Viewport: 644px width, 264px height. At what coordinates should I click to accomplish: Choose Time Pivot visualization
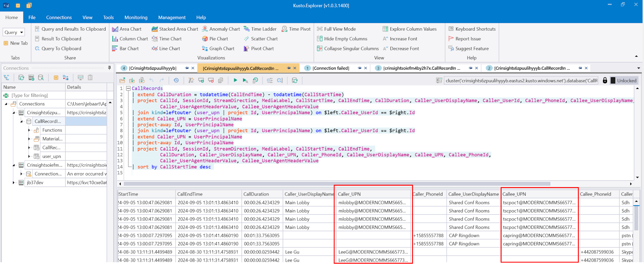point(296,29)
